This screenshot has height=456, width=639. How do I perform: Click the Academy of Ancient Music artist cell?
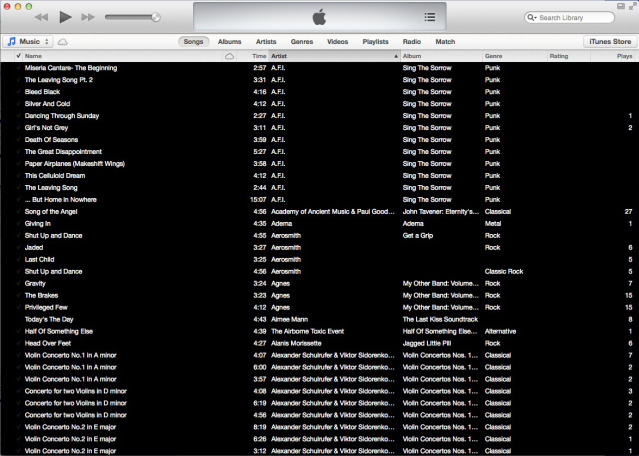[x=333, y=211]
